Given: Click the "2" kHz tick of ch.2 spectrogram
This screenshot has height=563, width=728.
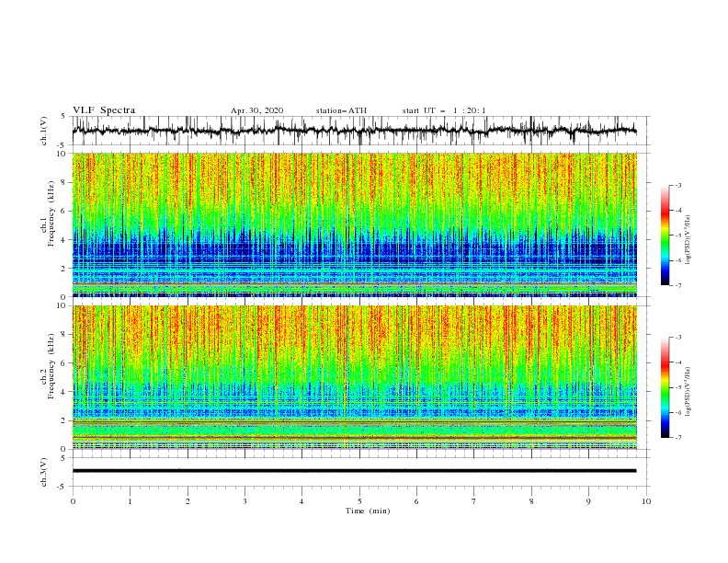Looking at the screenshot, I should click(x=64, y=420).
